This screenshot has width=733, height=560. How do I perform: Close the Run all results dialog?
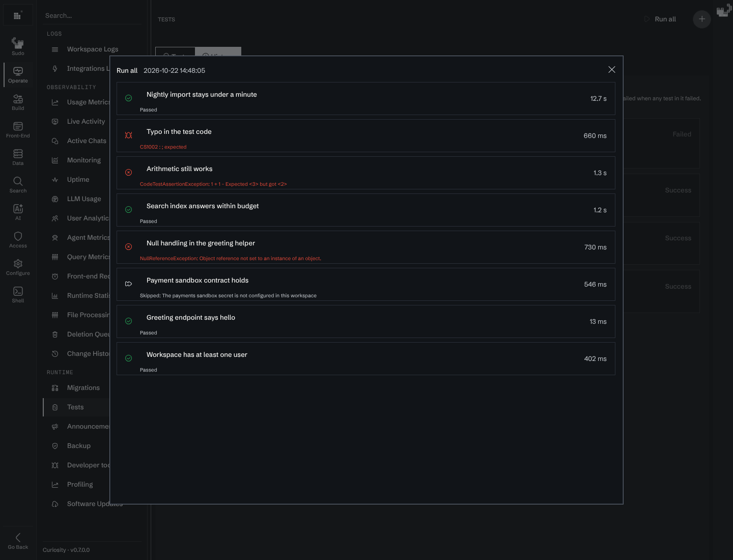pyautogui.click(x=612, y=70)
